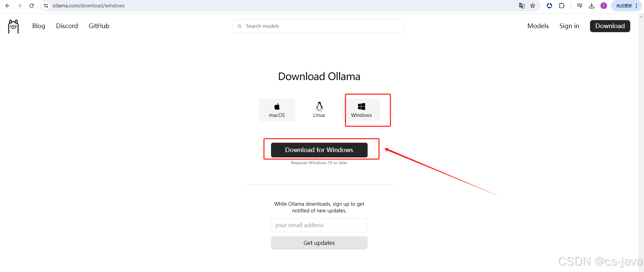Select the macOS Apple icon option
The height and width of the screenshot is (272, 644).
click(277, 110)
